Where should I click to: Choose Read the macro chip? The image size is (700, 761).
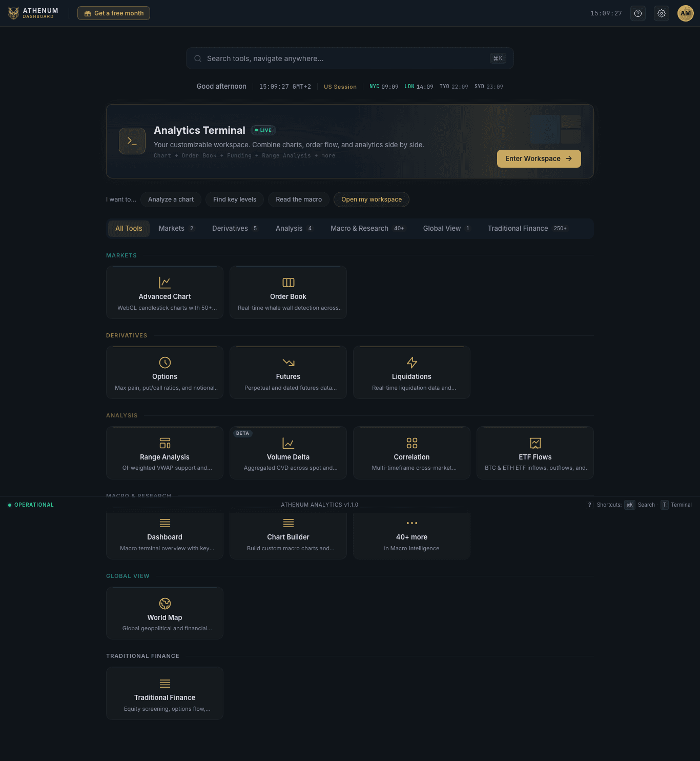click(x=299, y=199)
